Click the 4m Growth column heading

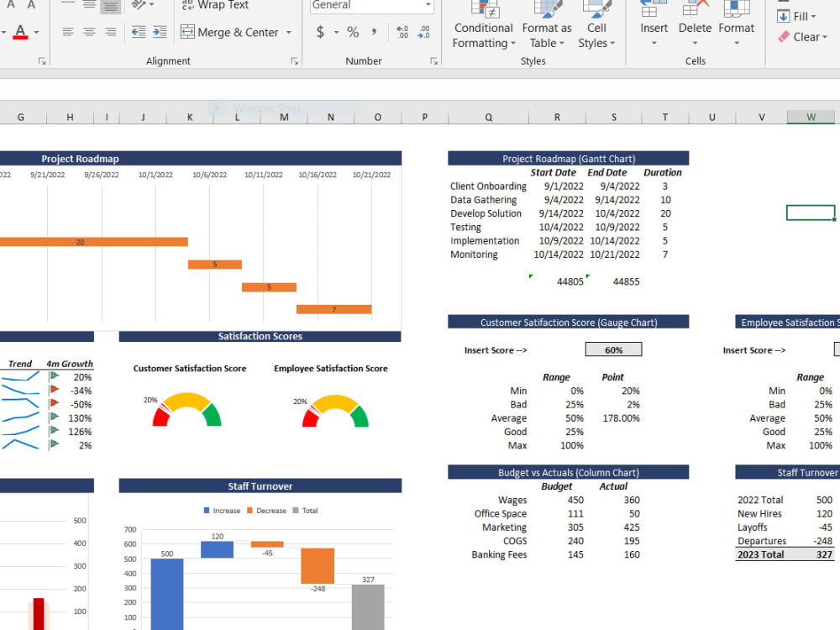pos(69,364)
